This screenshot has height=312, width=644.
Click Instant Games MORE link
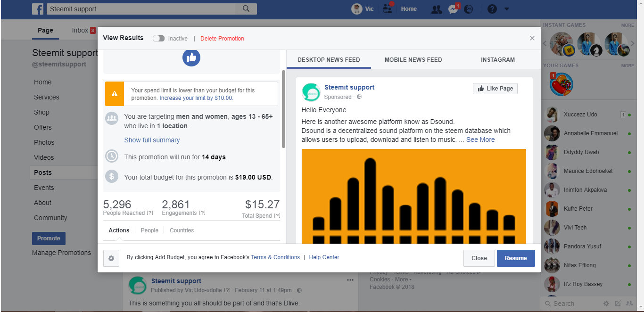click(627, 25)
